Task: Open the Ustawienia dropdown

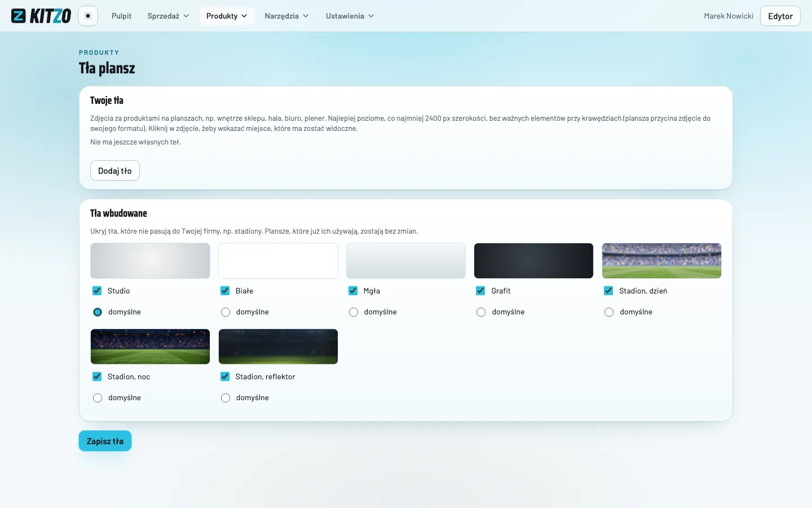Action: point(350,16)
